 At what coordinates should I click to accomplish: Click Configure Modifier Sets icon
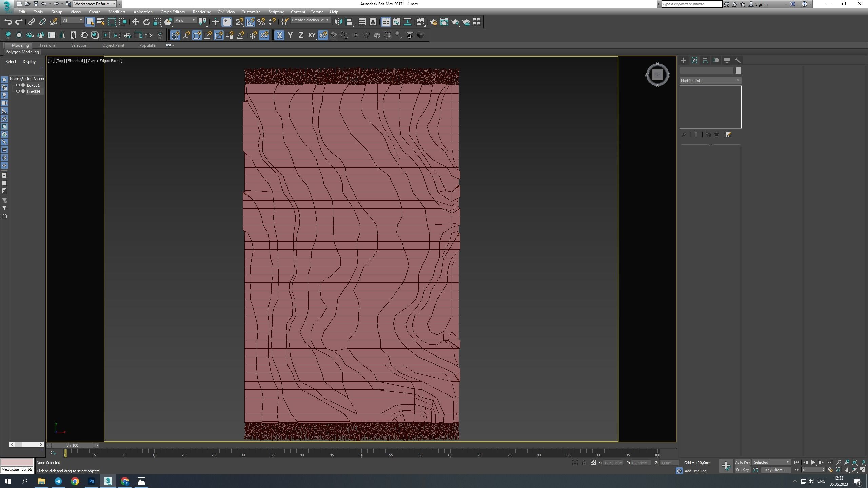click(728, 135)
